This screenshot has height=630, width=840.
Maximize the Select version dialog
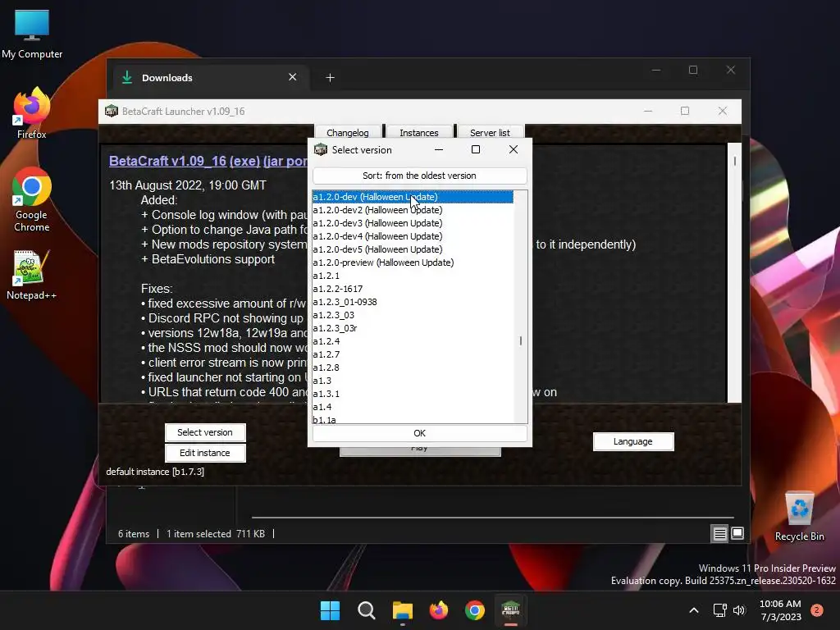pos(475,149)
